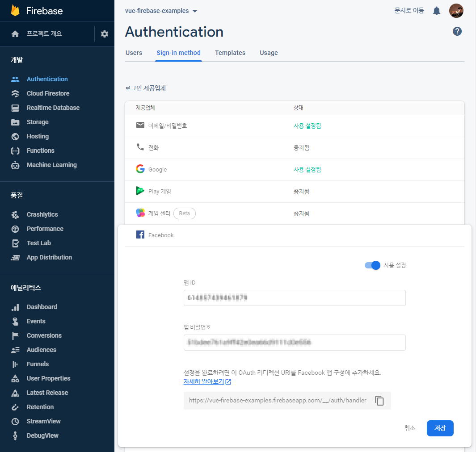Open project overview home icon
This screenshot has width=476, height=452.
(x=15, y=33)
